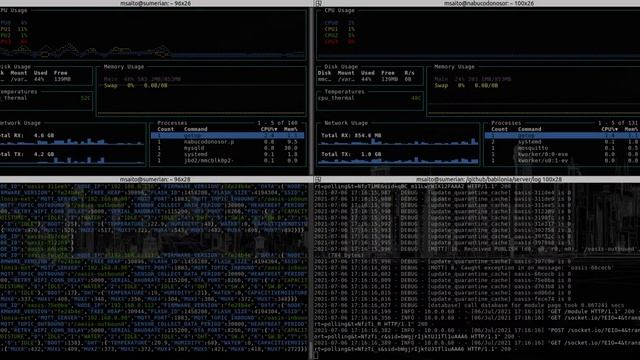This screenshot has height=360, width=640.
Task: Click the 'Caught exception in on_message' log line
Action: (463, 268)
